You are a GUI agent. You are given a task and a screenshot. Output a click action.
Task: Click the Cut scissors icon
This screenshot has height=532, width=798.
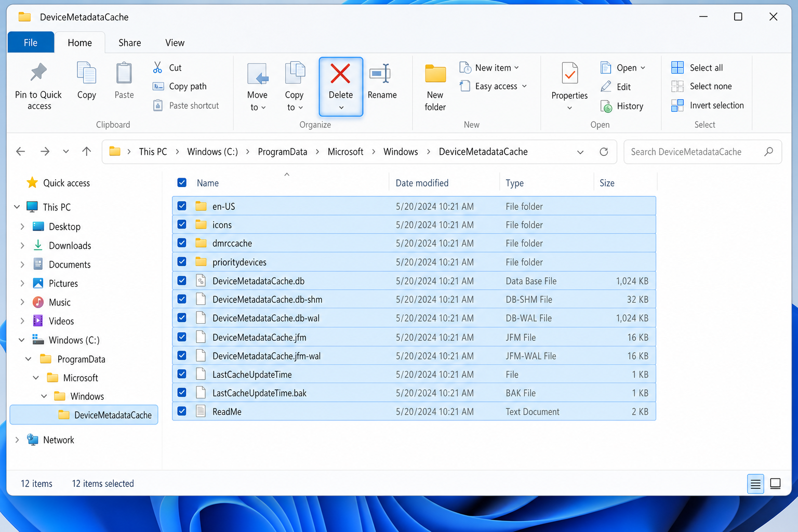pyautogui.click(x=158, y=68)
